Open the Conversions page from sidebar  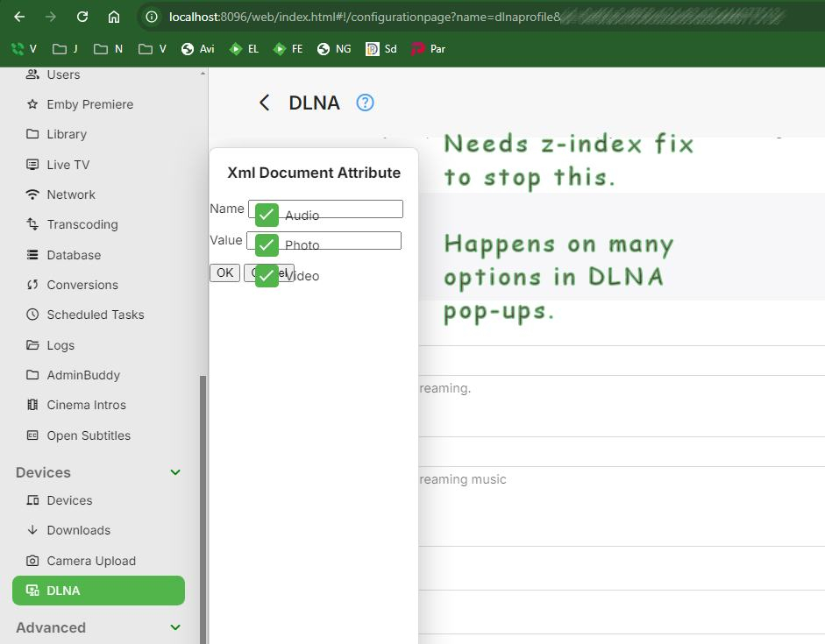pos(82,285)
